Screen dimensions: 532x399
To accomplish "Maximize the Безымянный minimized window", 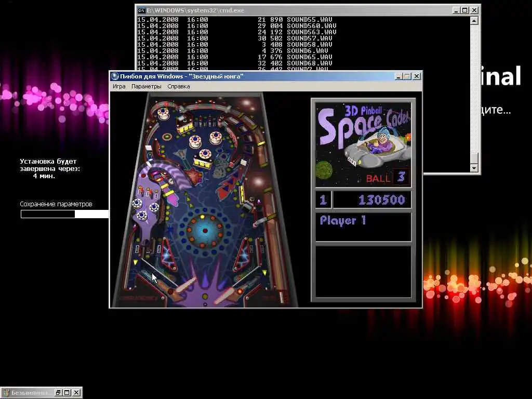I will (x=67, y=393).
